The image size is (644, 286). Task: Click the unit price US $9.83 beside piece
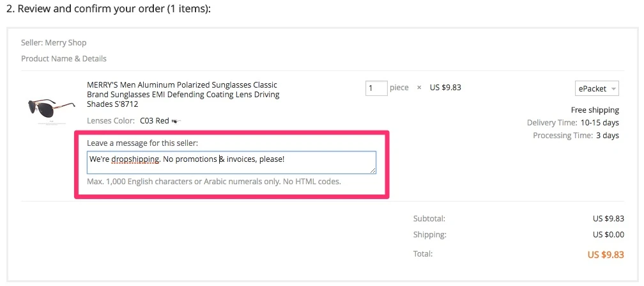click(445, 88)
